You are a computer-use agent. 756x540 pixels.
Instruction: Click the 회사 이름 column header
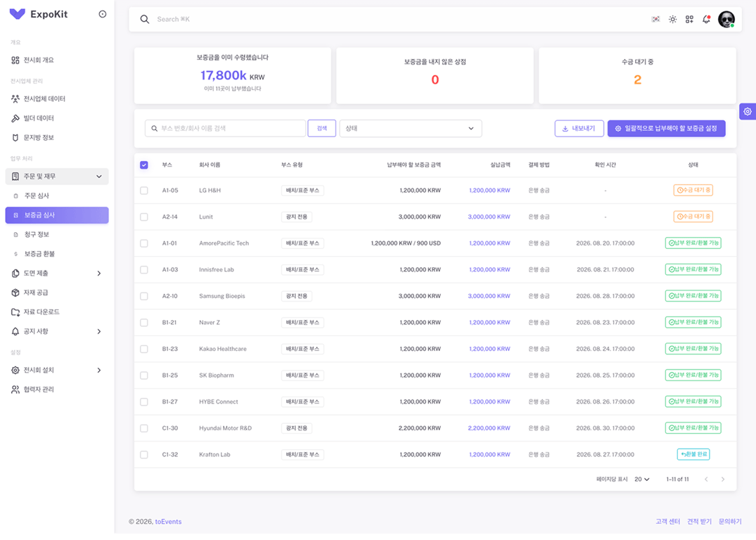210,165
